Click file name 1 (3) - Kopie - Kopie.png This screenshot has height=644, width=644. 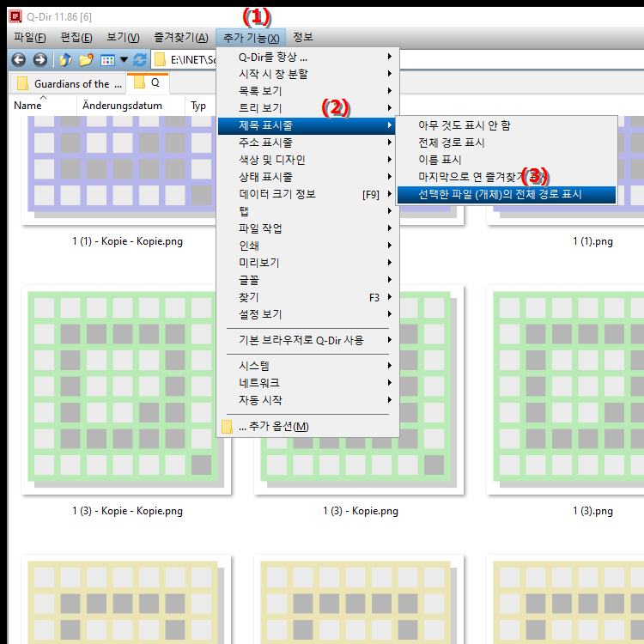pos(127,511)
